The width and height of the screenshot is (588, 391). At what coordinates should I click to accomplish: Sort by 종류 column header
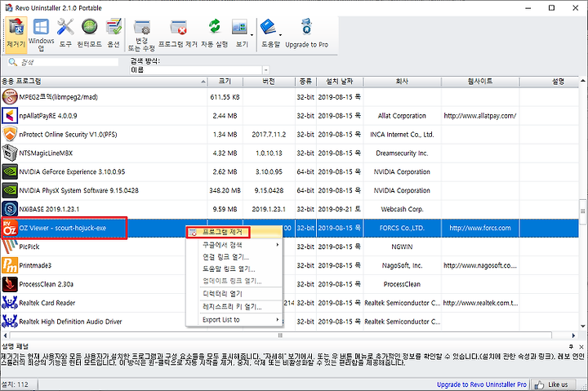pyautogui.click(x=305, y=82)
